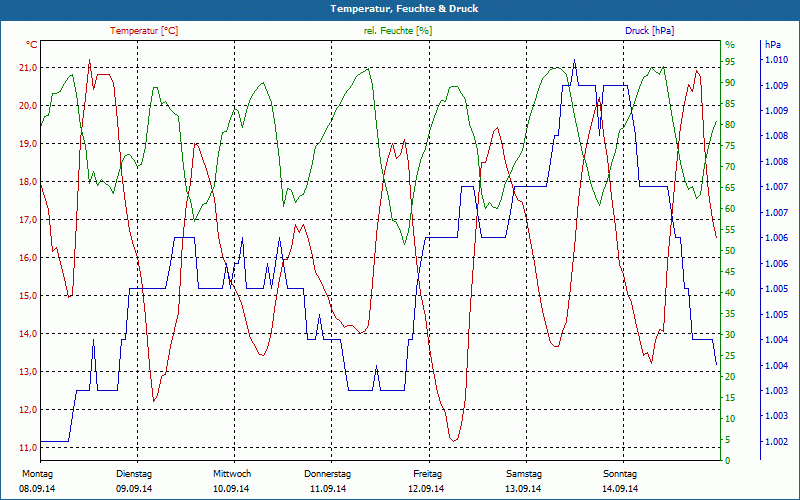Click the green '0' humidity axis value

(x=728, y=461)
